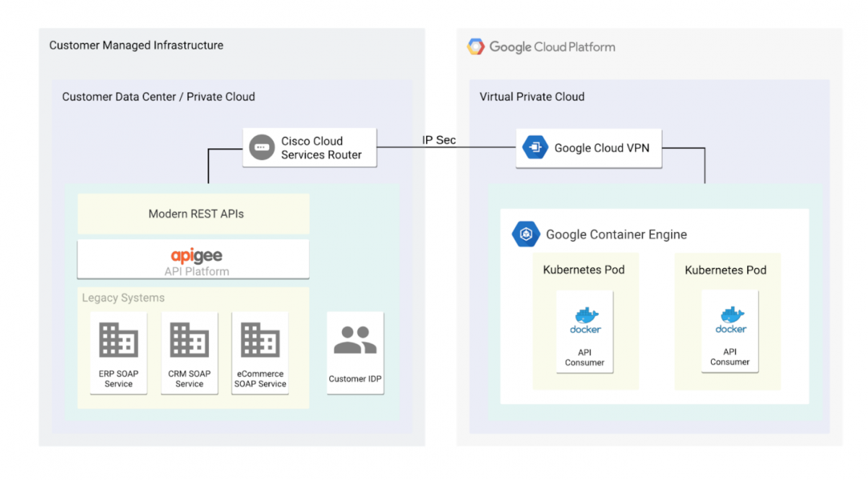868x480 pixels.
Task: Click the Google Cloud Platform hexagon logo
Action: pos(476,46)
